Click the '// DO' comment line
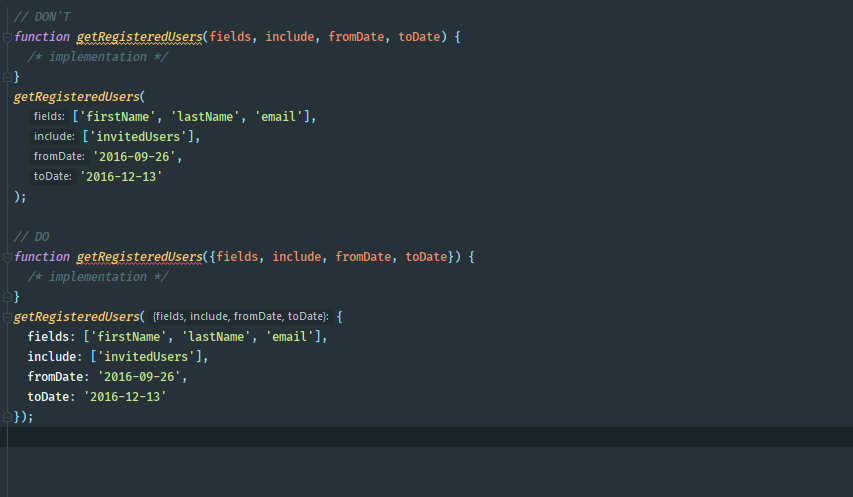 pos(31,237)
